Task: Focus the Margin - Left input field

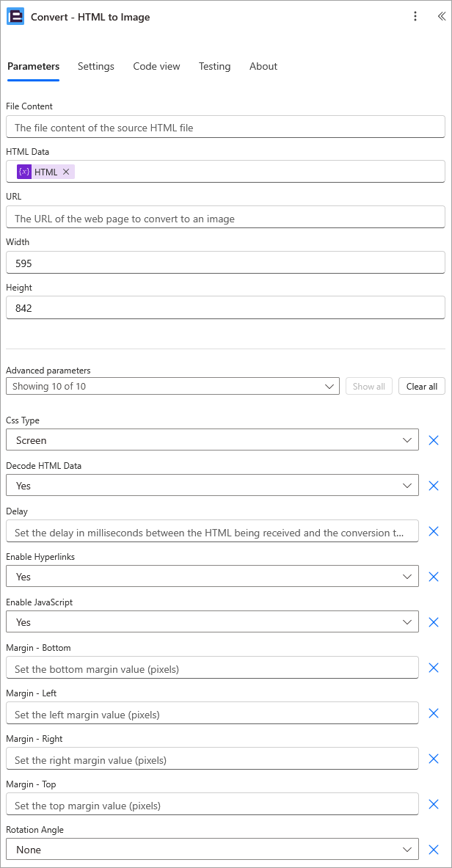Action: pyautogui.click(x=212, y=713)
